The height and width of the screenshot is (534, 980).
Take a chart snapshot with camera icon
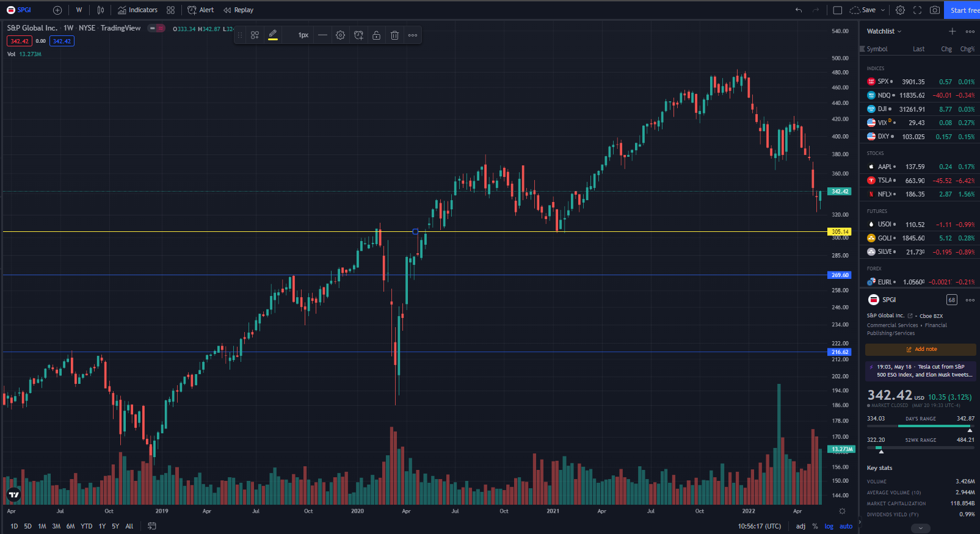point(934,10)
